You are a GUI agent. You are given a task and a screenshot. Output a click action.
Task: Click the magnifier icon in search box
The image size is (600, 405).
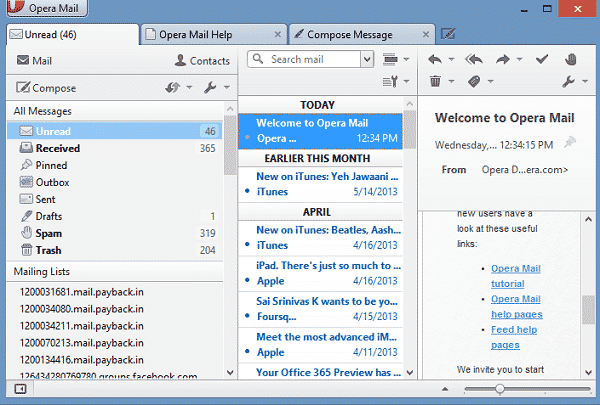click(x=258, y=59)
